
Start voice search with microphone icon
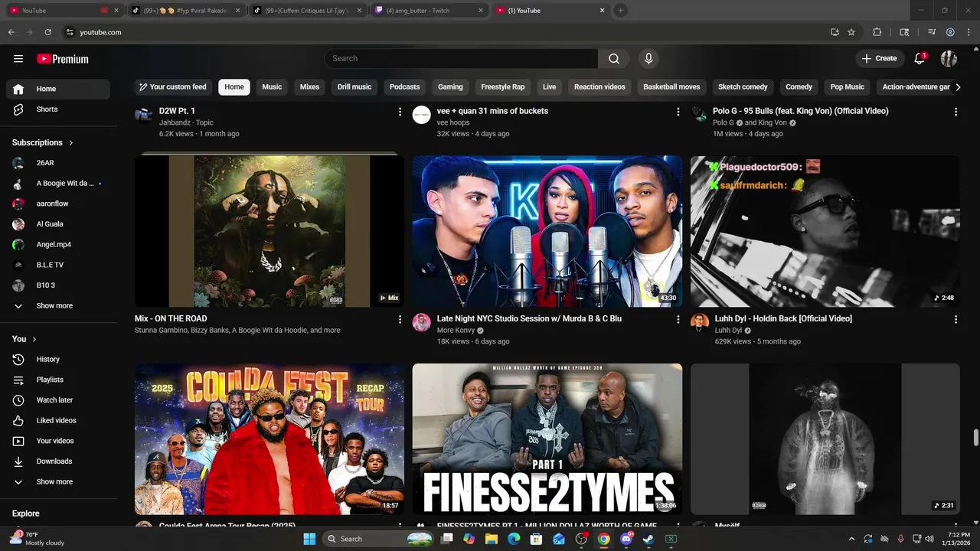[x=648, y=59]
